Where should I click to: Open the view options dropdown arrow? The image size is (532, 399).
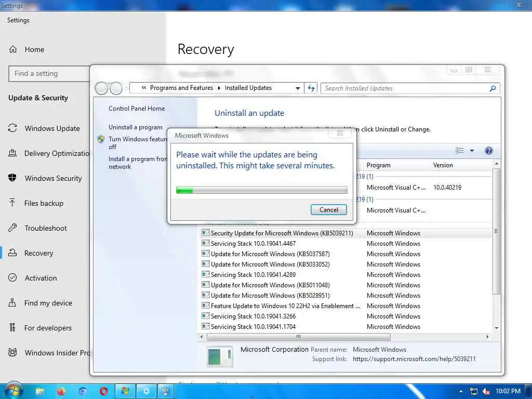472,151
